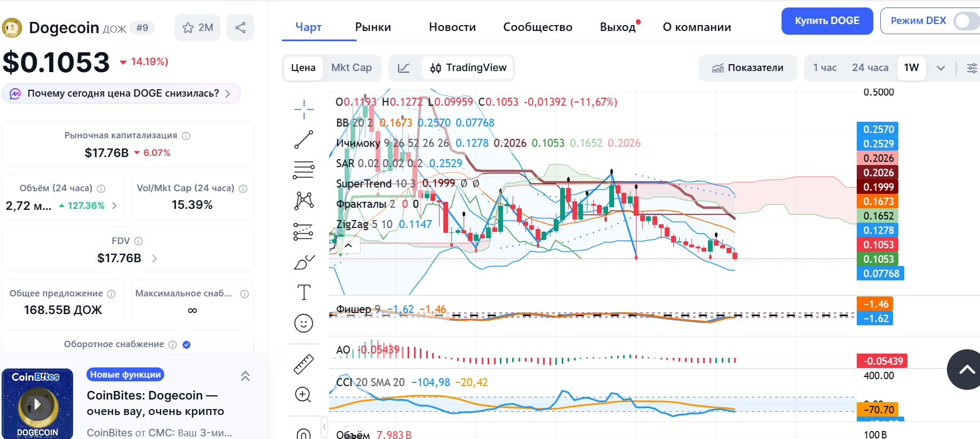Click info icon beside Vol/Mkt Cap
The width and height of the screenshot is (980, 439).
243,189
